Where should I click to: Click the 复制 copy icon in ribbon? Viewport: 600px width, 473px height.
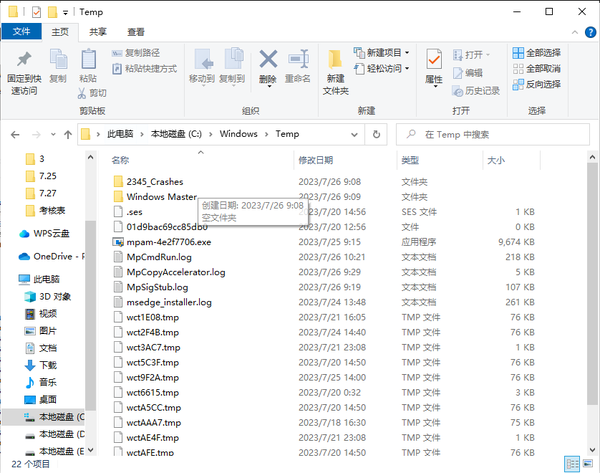click(58, 59)
